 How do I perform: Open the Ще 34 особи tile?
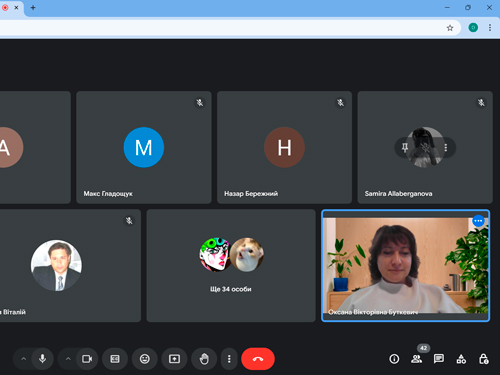pyautogui.click(x=231, y=266)
